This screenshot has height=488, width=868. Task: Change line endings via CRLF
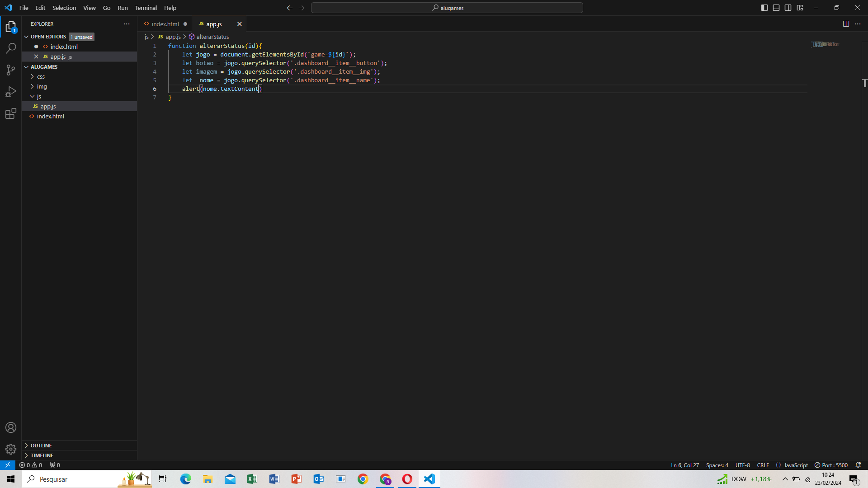763,465
